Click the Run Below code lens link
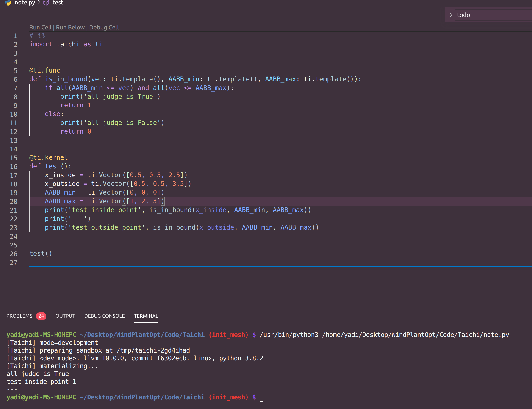 tap(70, 27)
